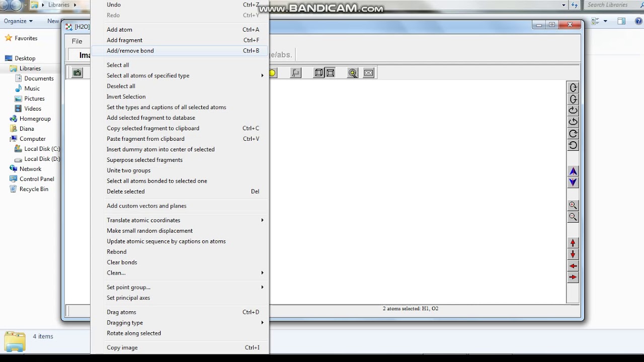Image resolution: width=644 pixels, height=362 pixels.
Task: Click the red left arrow icon
Action: pyautogui.click(x=573, y=266)
